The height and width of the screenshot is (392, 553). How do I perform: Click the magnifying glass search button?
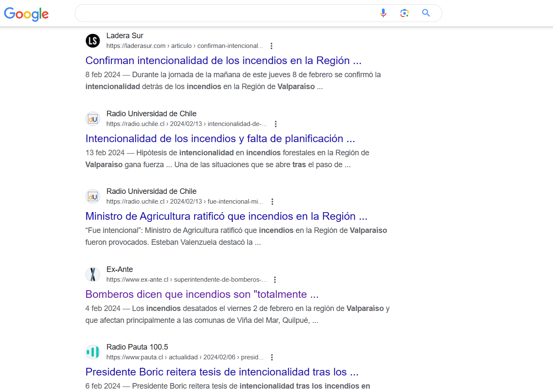click(426, 13)
